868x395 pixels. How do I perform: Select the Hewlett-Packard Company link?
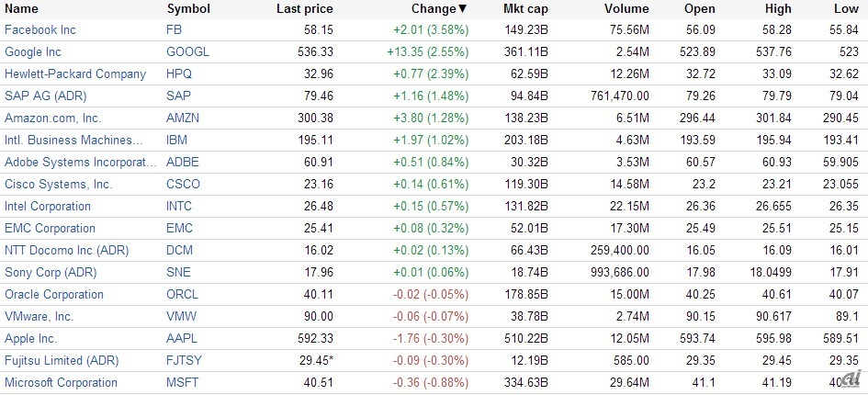click(75, 74)
